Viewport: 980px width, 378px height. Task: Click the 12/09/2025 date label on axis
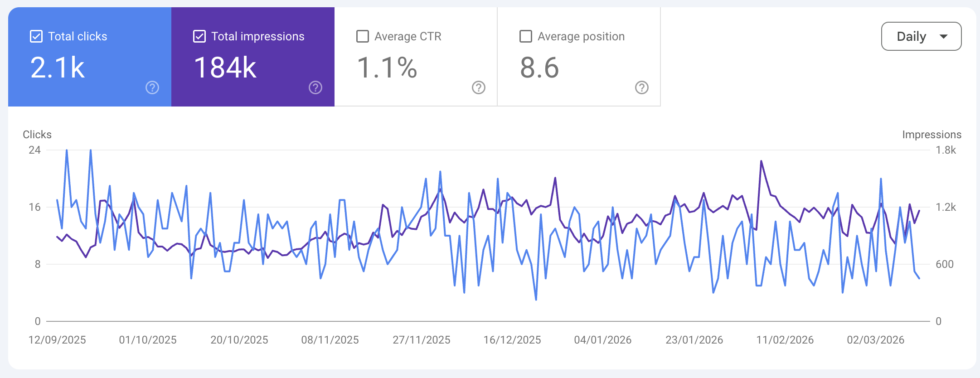point(57,340)
